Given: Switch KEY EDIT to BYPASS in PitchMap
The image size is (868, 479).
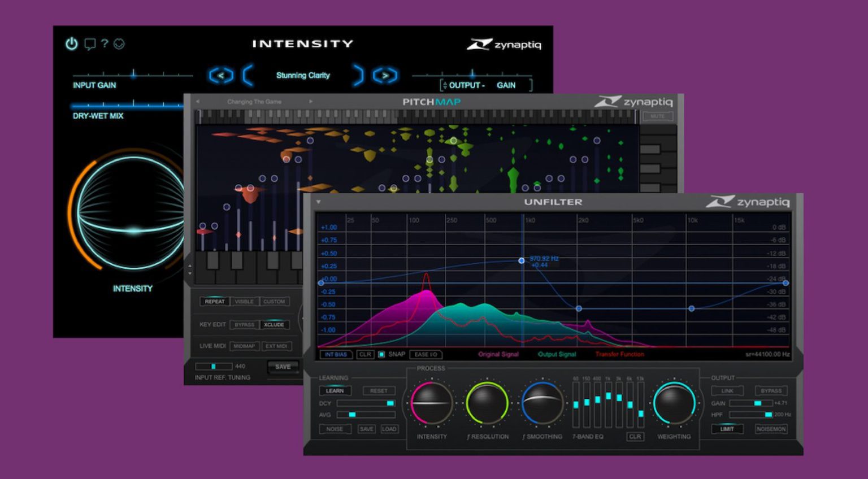Looking at the screenshot, I should pos(244,324).
